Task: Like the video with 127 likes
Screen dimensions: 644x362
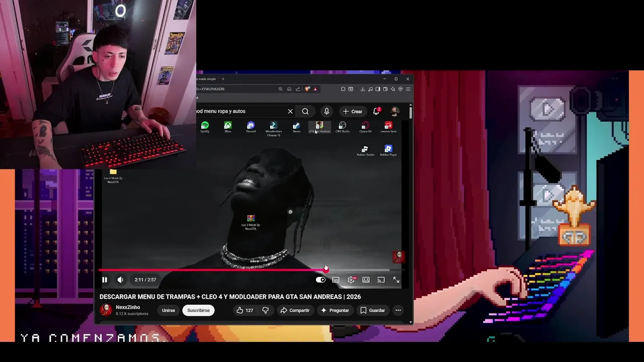Action: pos(245,310)
